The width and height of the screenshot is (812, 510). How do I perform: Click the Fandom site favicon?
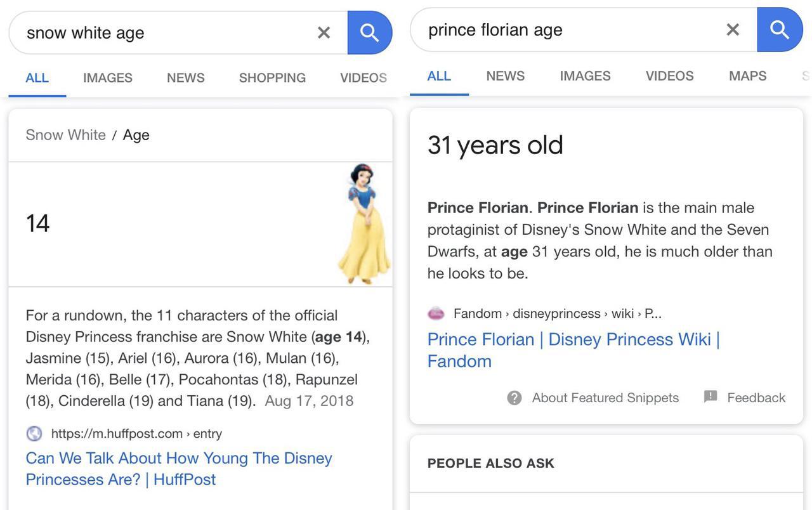(x=436, y=313)
